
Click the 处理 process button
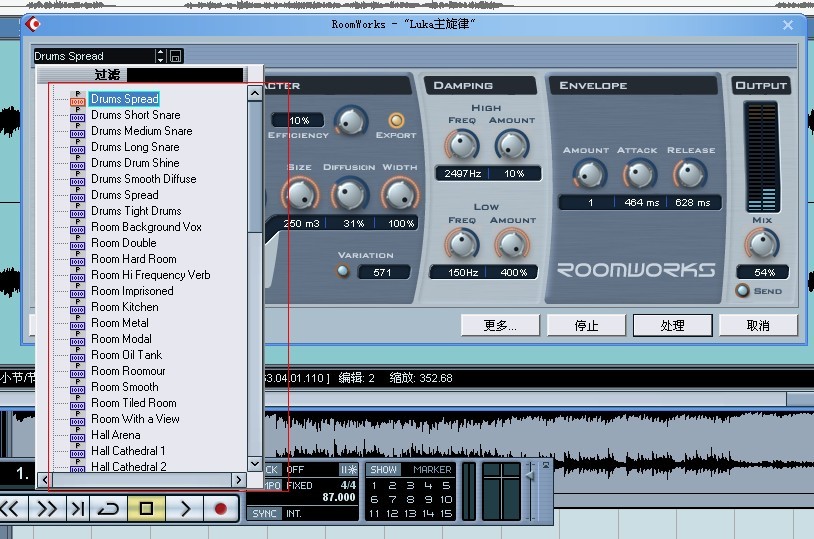point(672,326)
